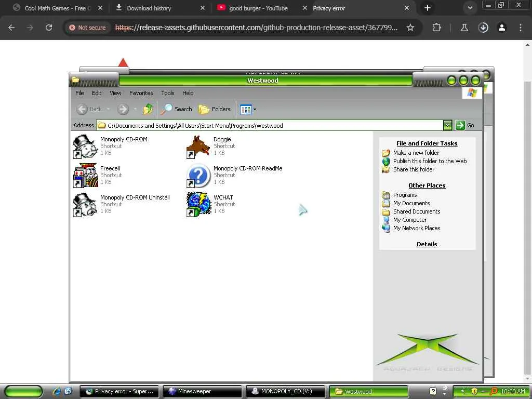Open My Computer in Other Places
Viewport: 532px width, 399px height.
click(410, 220)
